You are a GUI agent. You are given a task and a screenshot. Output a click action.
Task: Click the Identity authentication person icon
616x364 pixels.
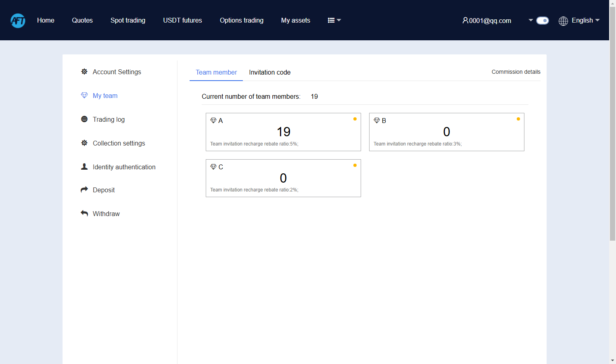tap(84, 166)
